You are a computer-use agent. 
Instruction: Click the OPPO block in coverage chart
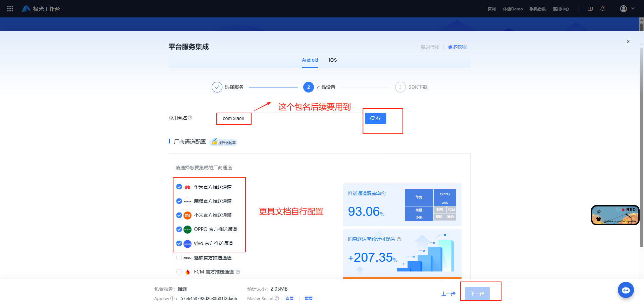click(445, 194)
